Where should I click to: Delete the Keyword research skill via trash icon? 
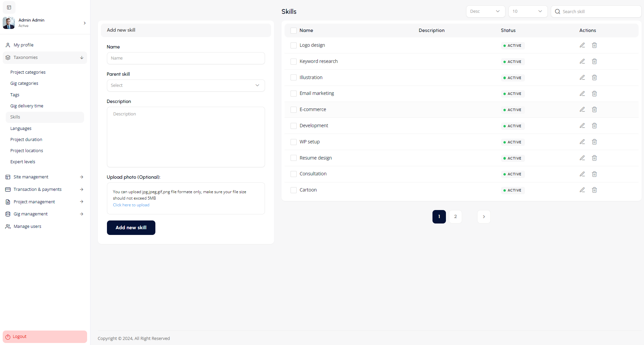594,61
